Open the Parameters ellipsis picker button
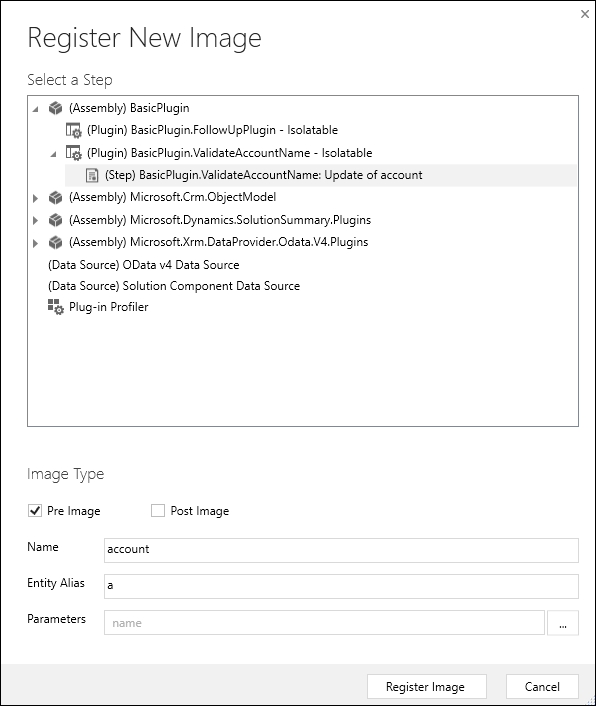This screenshot has width=596, height=706. click(563, 623)
